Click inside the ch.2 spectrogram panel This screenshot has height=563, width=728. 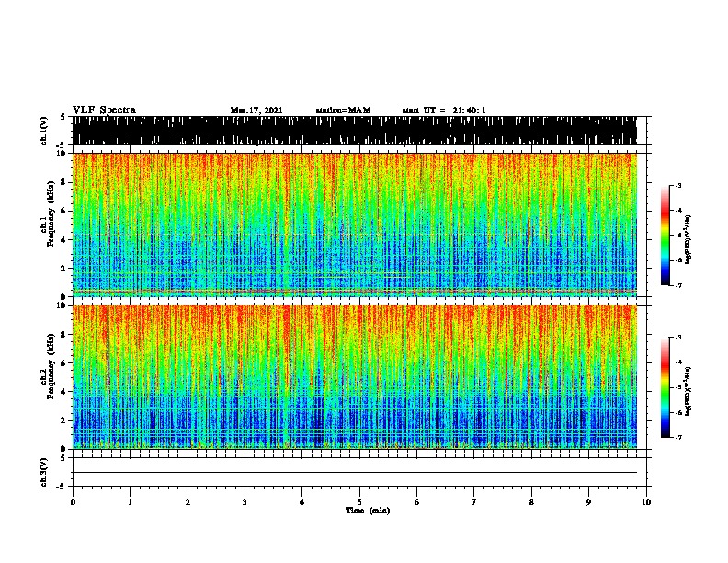click(354, 377)
